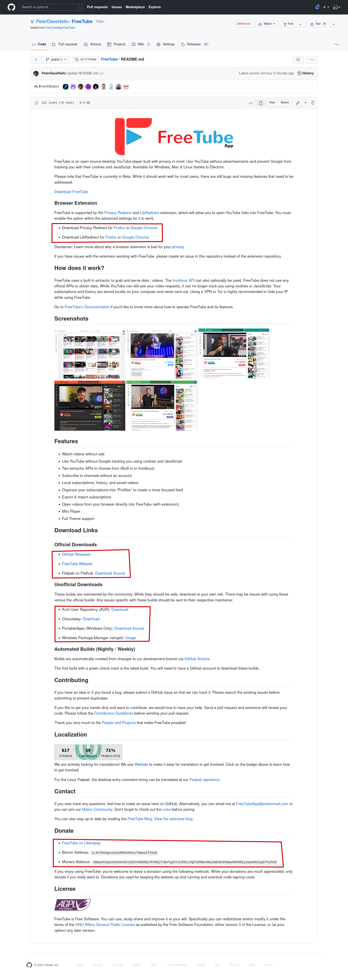Click the Raw button

[x=272, y=103]
